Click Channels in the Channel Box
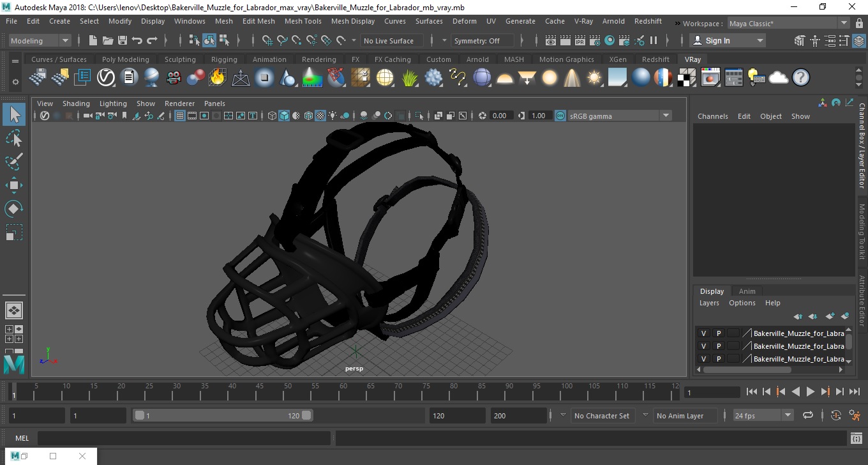This screenshot has width=868, height=465. coord(712,116)
